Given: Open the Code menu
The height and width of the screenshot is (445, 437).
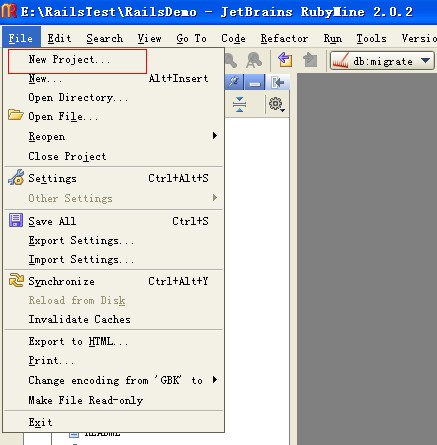Looking at the screenshot, I should [x=233, y=38].
